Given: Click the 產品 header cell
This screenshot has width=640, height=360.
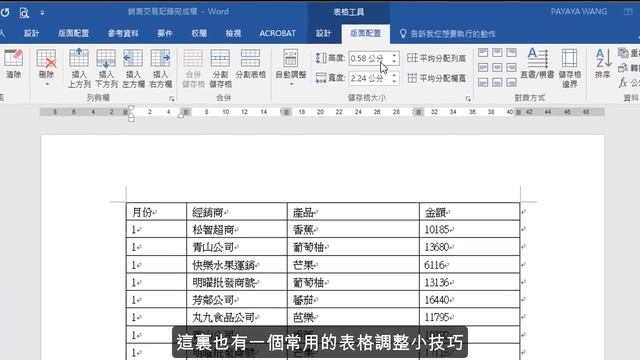Looking at the screenshot, I should (353, 212).
